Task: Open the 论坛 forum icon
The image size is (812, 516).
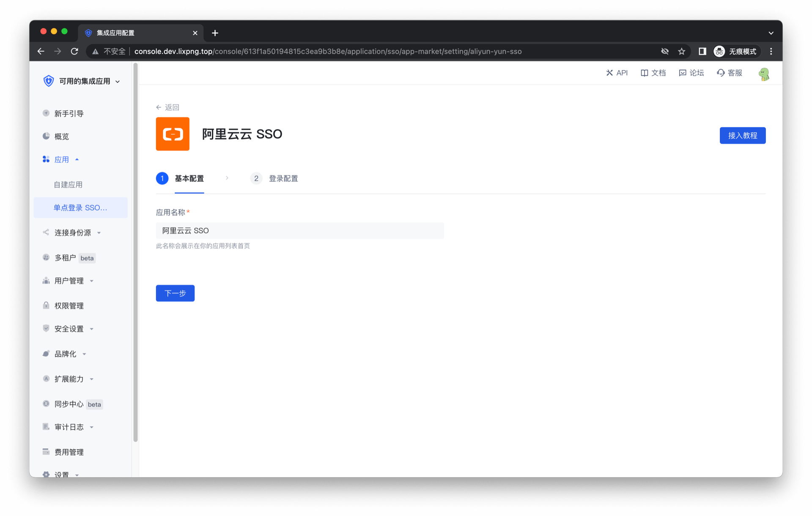Action: click(x=682, y=73)
